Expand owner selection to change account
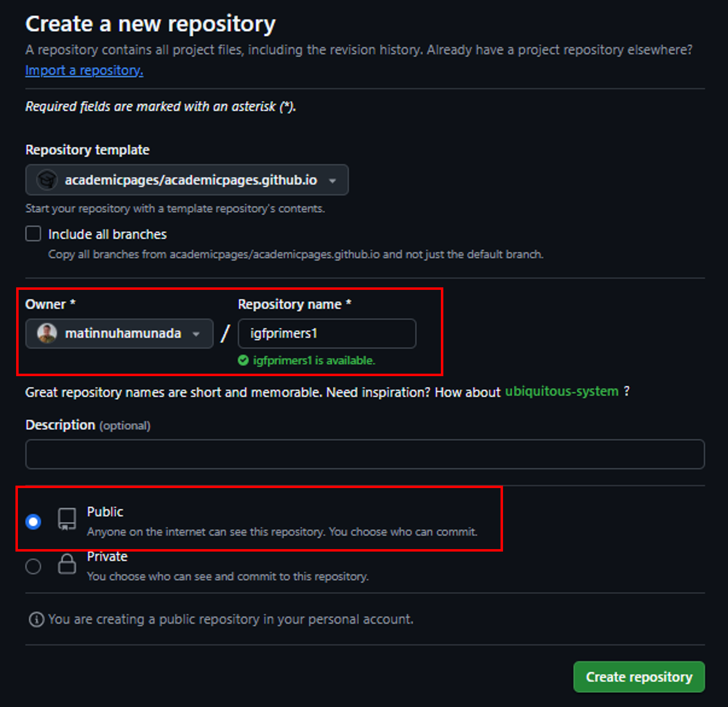 click(119, 333)
